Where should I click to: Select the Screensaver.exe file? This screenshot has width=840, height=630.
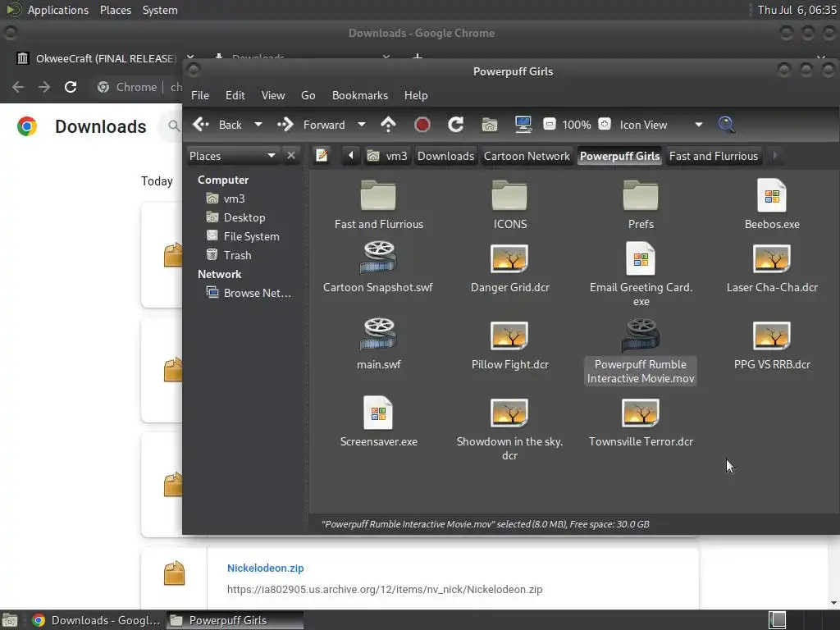click(x=378, y=422)
